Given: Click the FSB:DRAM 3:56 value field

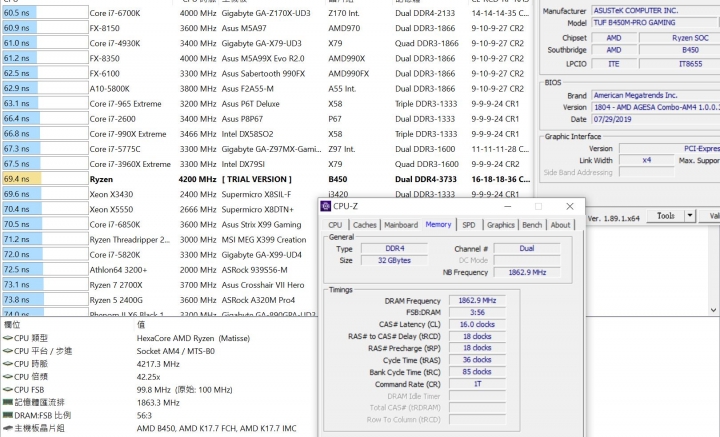Looking at the screenshot, I should tap(477, 312).
